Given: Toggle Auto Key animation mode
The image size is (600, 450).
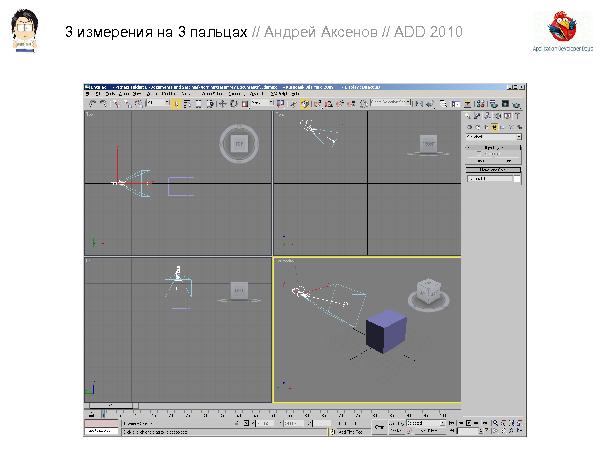Looking at the screenshot, I should point(396,424).
